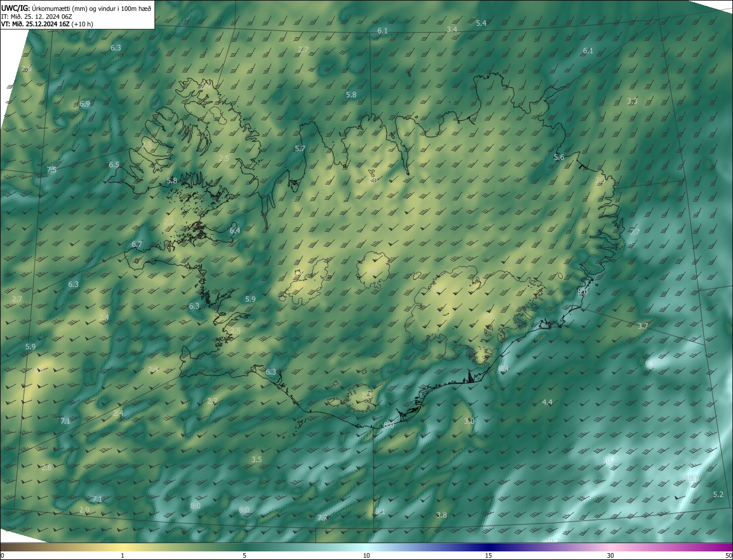Image resolution: width=733 pixels, height=560 pixels.
Task: Click the title line "Úrkomumætti (mm) og vindur í 100m hæð"
Action: click(90, 7)
